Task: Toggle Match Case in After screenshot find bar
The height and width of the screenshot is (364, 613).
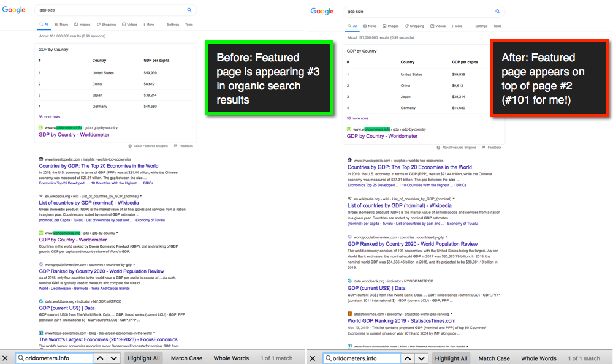Action: pos(494,358)
